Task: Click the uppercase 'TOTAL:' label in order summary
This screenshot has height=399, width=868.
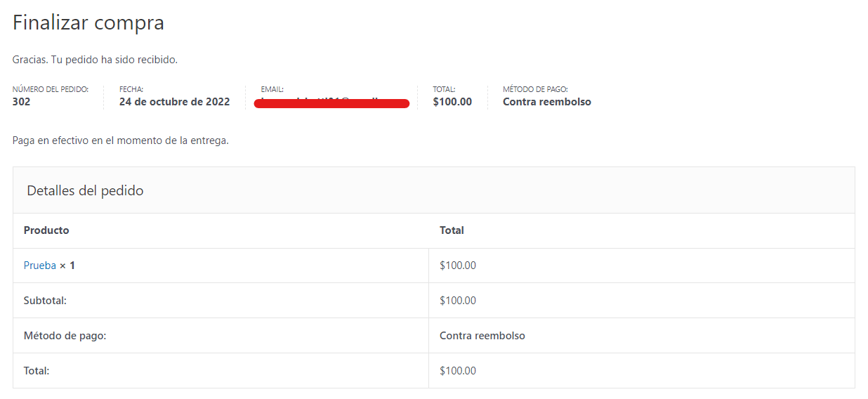Action: click(444, 89)
